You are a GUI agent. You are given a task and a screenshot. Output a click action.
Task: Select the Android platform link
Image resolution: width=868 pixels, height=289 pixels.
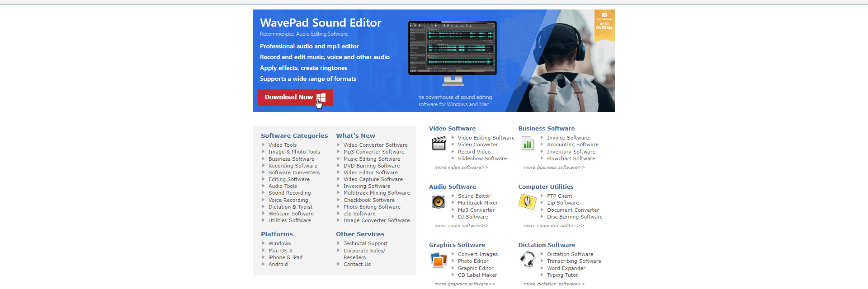click(x=278, y=264)
